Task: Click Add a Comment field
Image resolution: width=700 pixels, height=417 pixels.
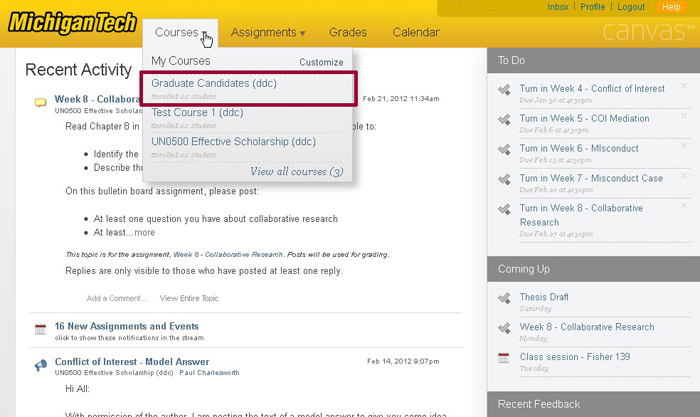Action: [x=116, y=298]
